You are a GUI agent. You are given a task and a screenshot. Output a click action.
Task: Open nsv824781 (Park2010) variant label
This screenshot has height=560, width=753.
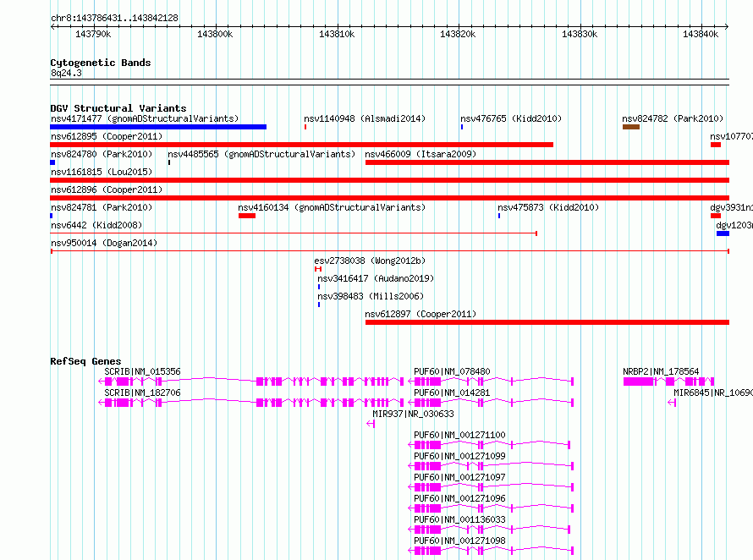102,207
